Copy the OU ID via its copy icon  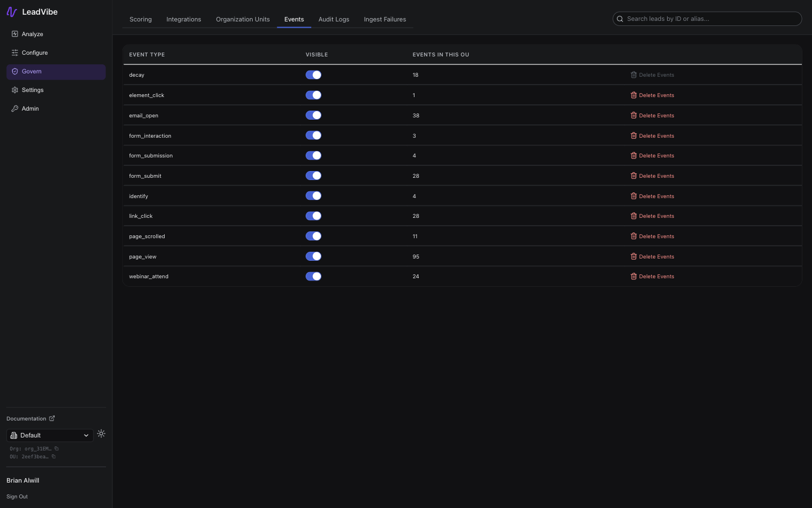click(54, 457)
